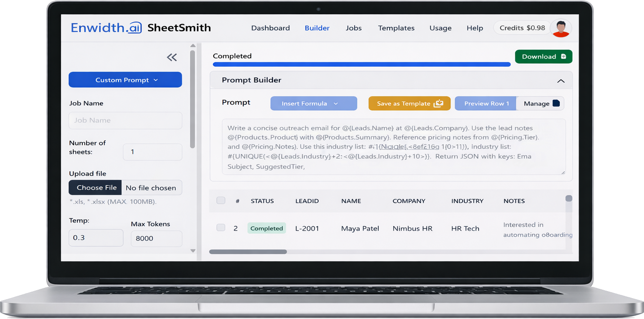
Task: Open the Insert Formula dropdown
Action: coord(313,104)
